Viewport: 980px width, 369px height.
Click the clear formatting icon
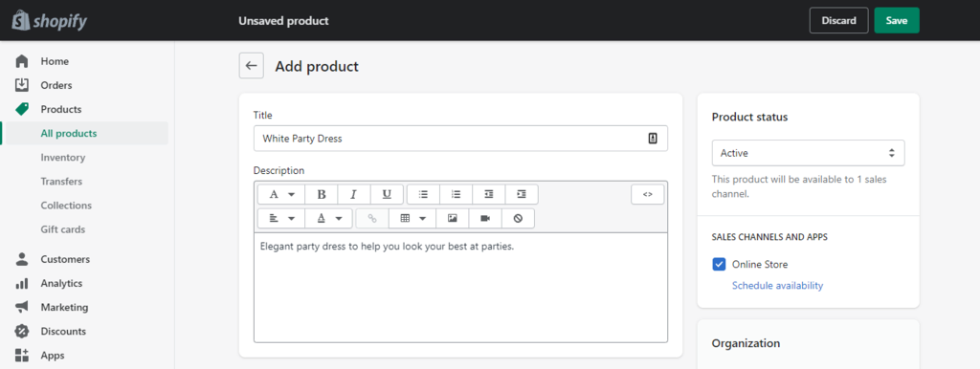[518, 219]
